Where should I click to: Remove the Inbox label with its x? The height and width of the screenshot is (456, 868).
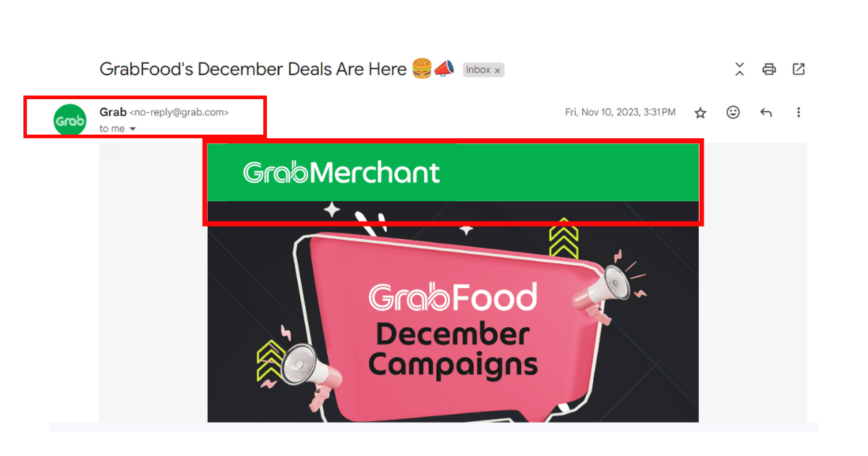(x=498, y=70)
